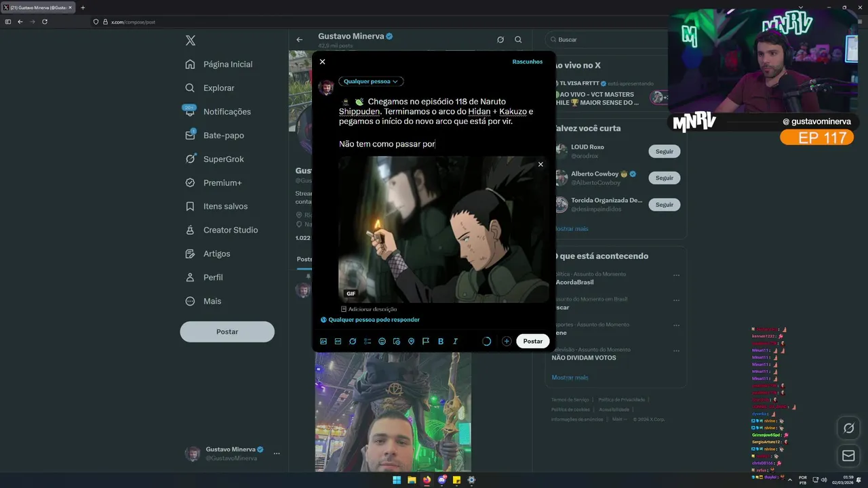Image resolution: width=868 pixels, height=488 pixels.
Task: Open File Explorer from taskbar
Action: [x=412, y=480]
